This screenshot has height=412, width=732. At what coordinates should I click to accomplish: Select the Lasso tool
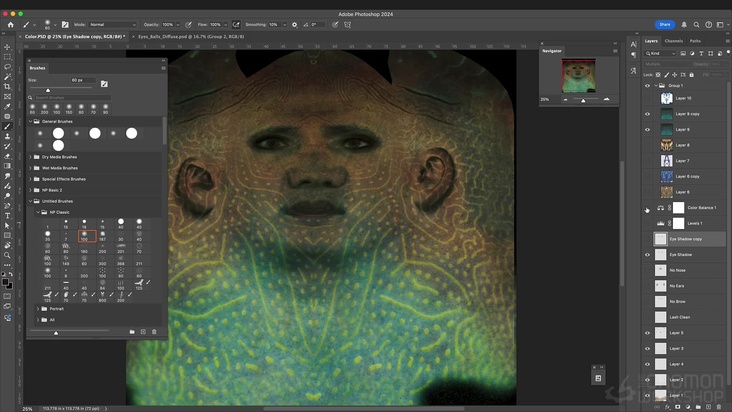point(7,67)
